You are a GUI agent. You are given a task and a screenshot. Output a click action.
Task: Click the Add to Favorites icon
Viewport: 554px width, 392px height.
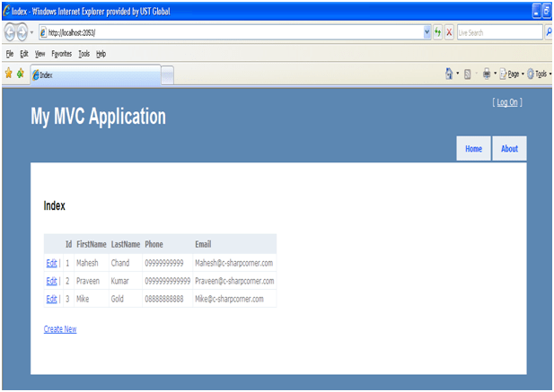pyautogui.click(x=20, y=74)
